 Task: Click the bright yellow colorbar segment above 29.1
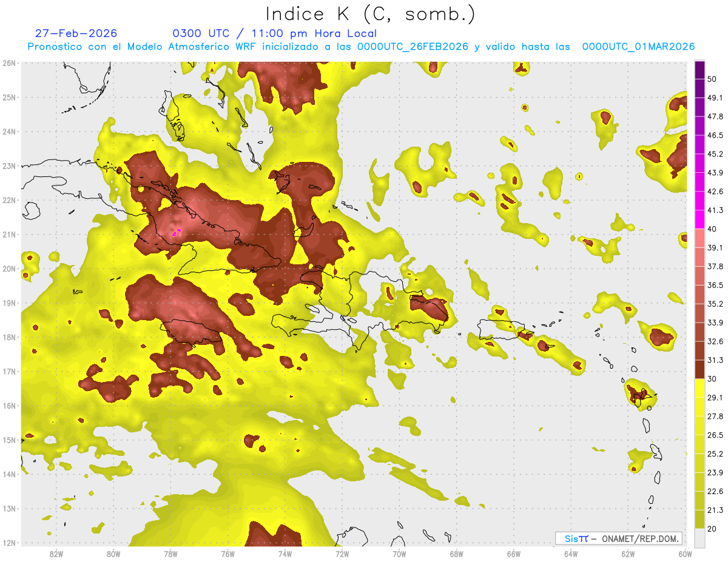click(x=699, y=388)
